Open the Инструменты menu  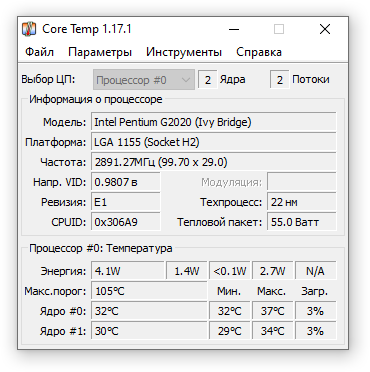[184, 52]
